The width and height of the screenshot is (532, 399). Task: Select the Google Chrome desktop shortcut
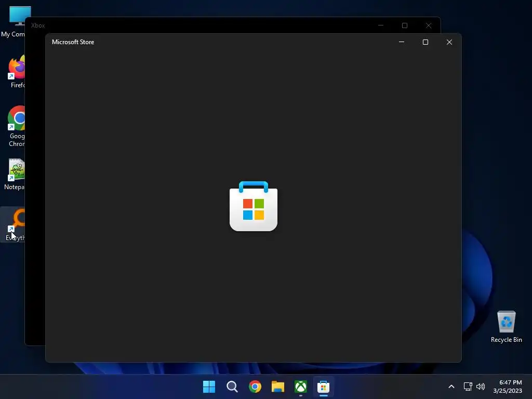click(16, 126)
